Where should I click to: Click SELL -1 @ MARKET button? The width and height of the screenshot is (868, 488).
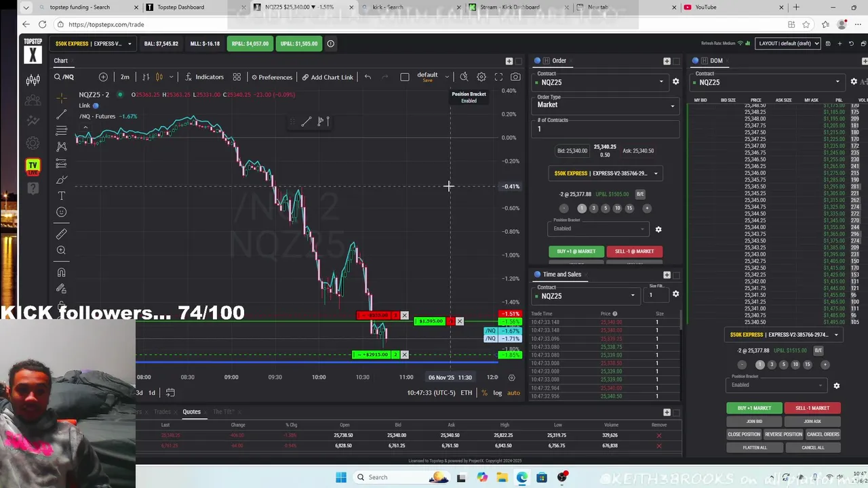click(x=634, y=251)
